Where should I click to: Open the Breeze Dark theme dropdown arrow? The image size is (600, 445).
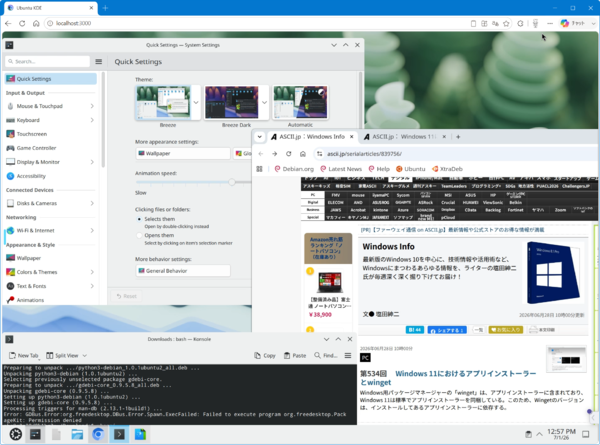pyautogui.click(x=264, y=103)
